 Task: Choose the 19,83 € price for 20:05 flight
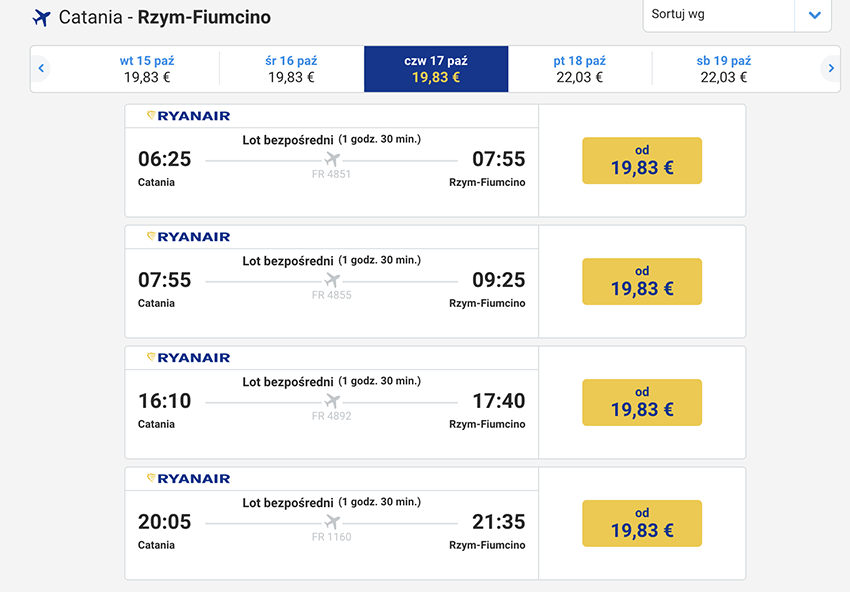coord(642,523)
